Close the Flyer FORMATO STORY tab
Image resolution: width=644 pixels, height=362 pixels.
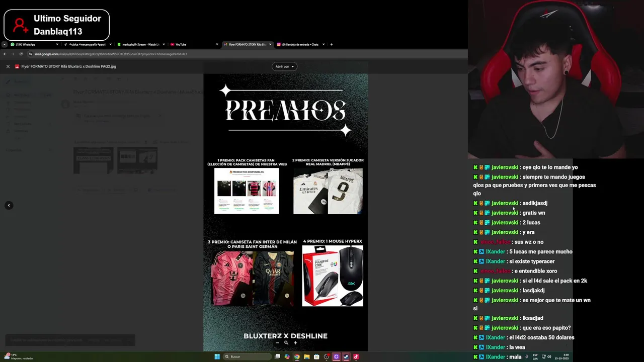pyautogui.click(x=270, y=44)
